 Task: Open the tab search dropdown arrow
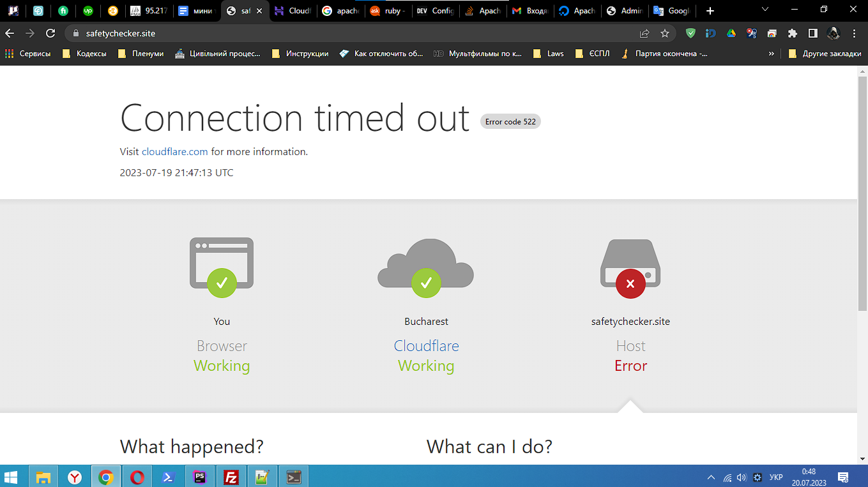[x=765, y=10]
